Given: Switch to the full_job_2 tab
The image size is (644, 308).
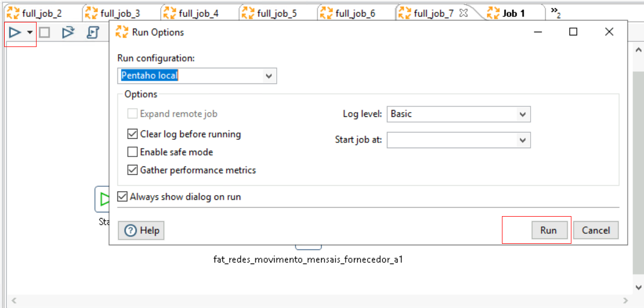Looking at the screenshot, I should coord(42,13).
